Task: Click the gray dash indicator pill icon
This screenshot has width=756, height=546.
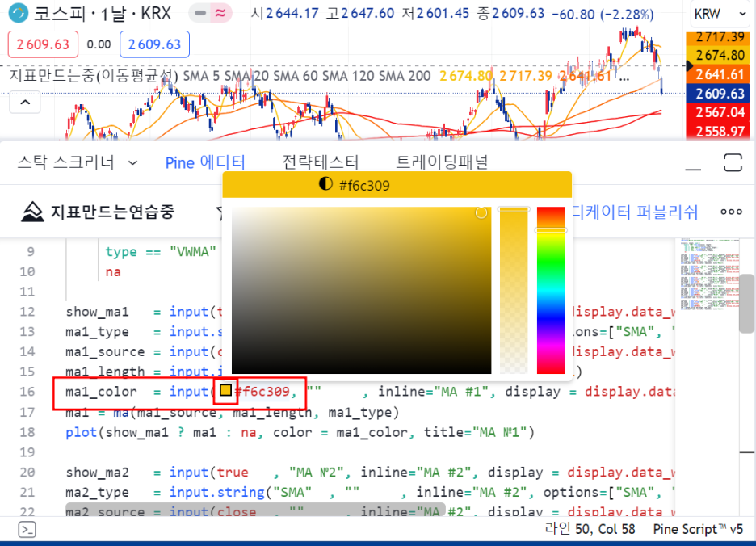Action: pyautogui.click(x=200, y=13)
